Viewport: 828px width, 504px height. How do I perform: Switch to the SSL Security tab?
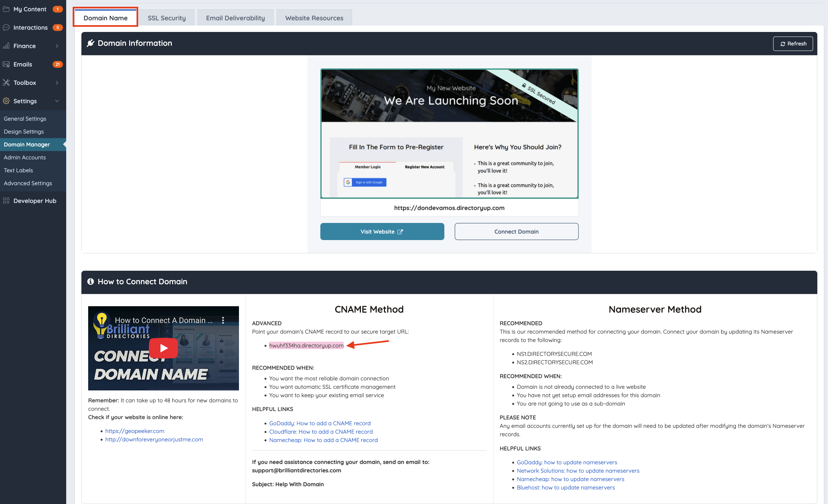click(167, 18)
